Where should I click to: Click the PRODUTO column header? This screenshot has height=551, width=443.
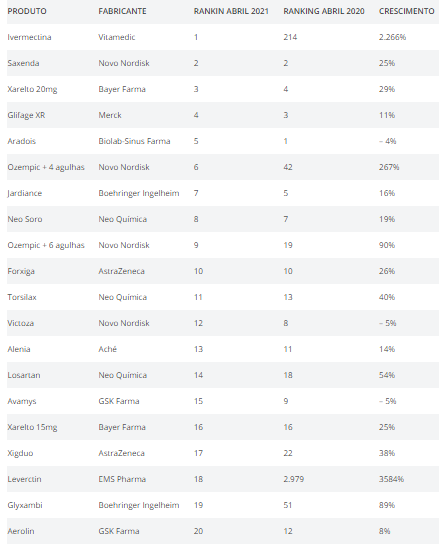[x=27, y=11]
